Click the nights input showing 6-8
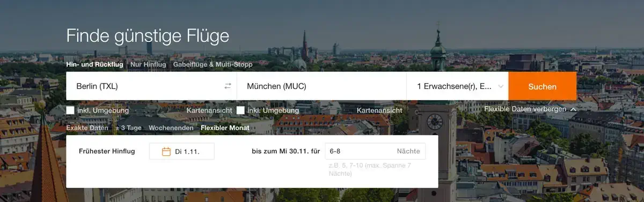This screenshot has height=202, width=644. pyautogui.click(x=375, y=151)
